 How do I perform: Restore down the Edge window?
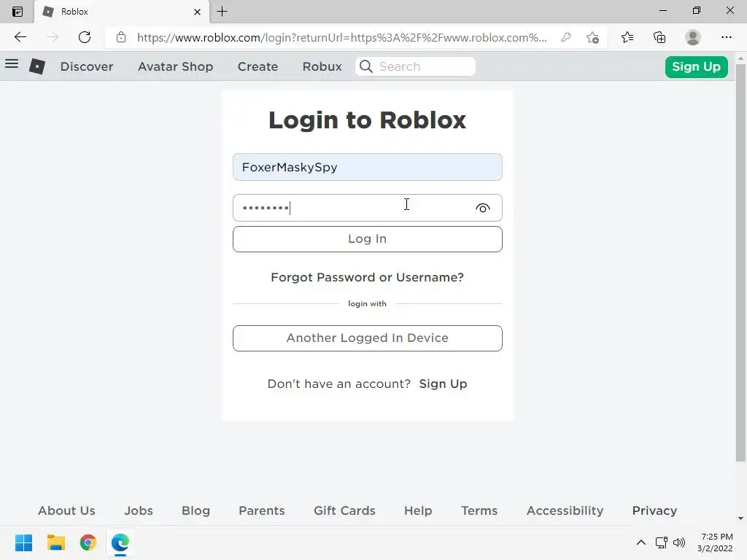click(x=697, y=10)
